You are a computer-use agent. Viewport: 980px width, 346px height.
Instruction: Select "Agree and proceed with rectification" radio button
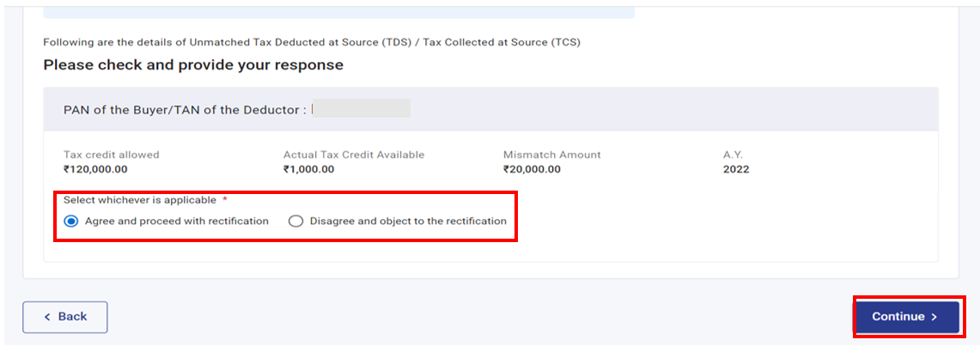(x=70, y=221)
